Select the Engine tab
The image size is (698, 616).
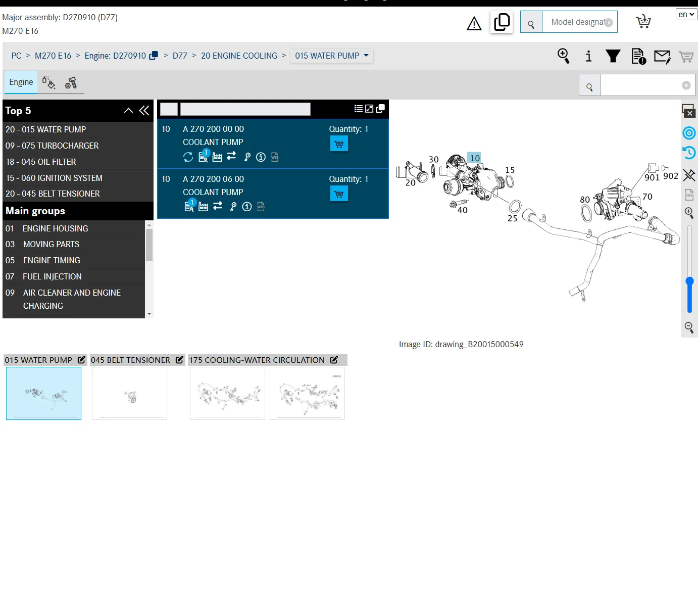point(21,82)
